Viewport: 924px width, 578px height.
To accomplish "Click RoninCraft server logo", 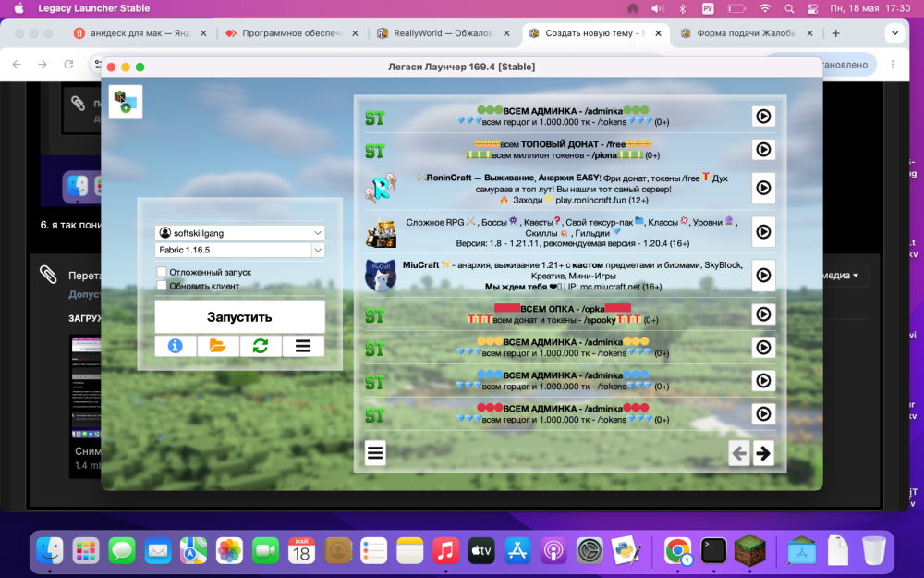I will (381, 188).
